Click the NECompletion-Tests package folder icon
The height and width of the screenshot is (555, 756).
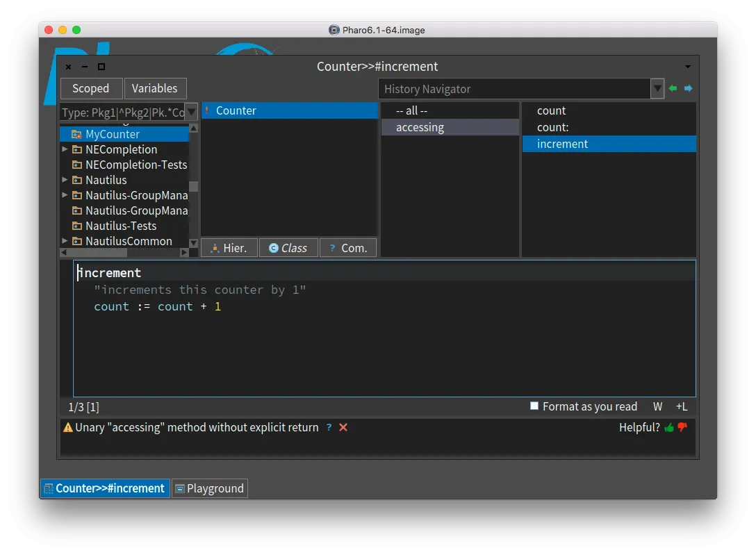[76, 165]
